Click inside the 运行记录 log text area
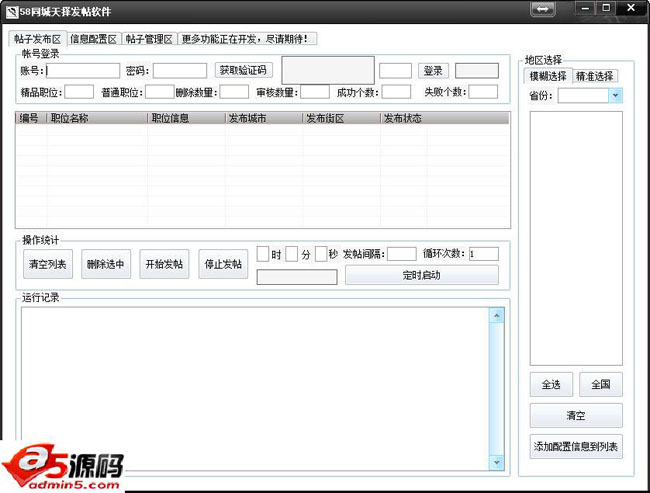This screenshot has width=650, height=493. [255, 389]
